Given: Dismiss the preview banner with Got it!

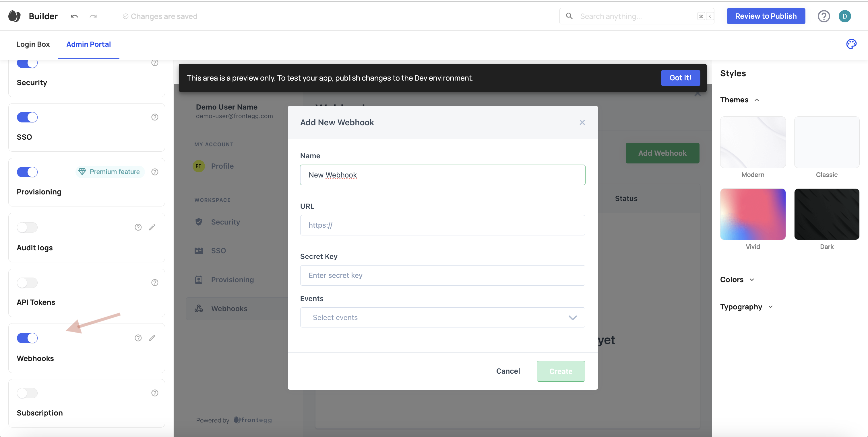Looking at the screenshot, I should [x=680, y=78].
